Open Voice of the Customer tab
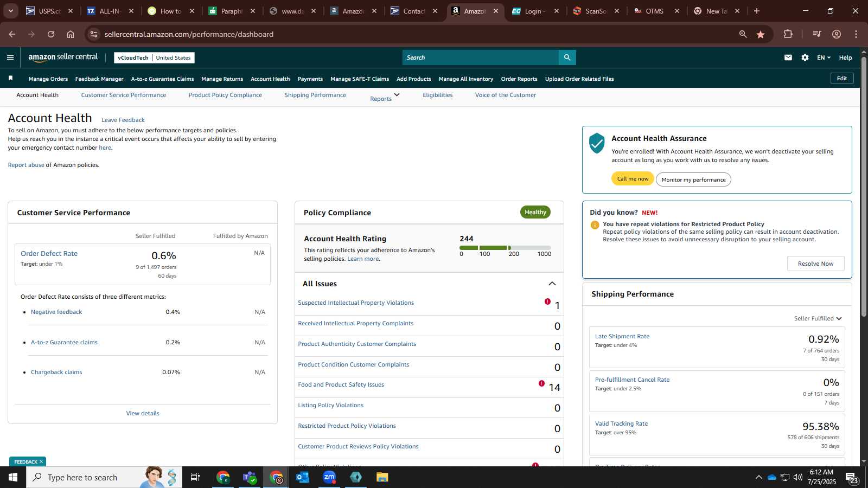 click(x=506, y=95)
